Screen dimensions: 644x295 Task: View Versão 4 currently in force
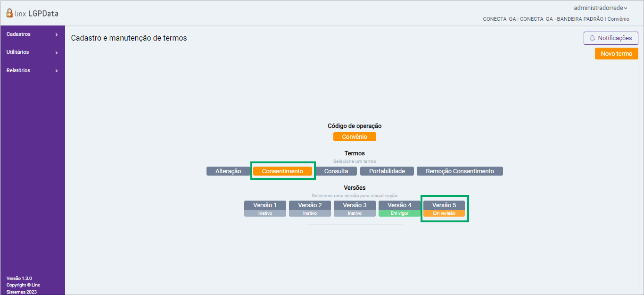(399, 205)
